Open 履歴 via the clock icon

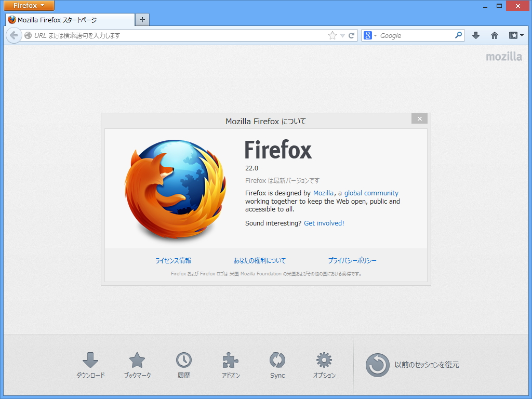[184, 361]
